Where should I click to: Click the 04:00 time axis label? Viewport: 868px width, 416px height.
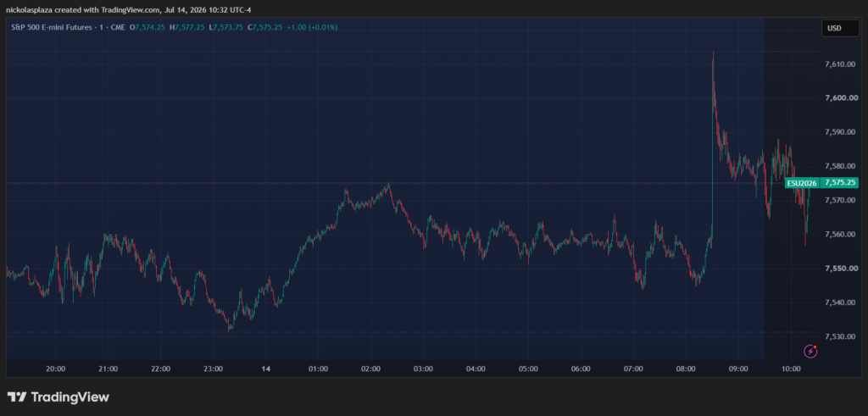pyautogui.click(x=476, y=369)
